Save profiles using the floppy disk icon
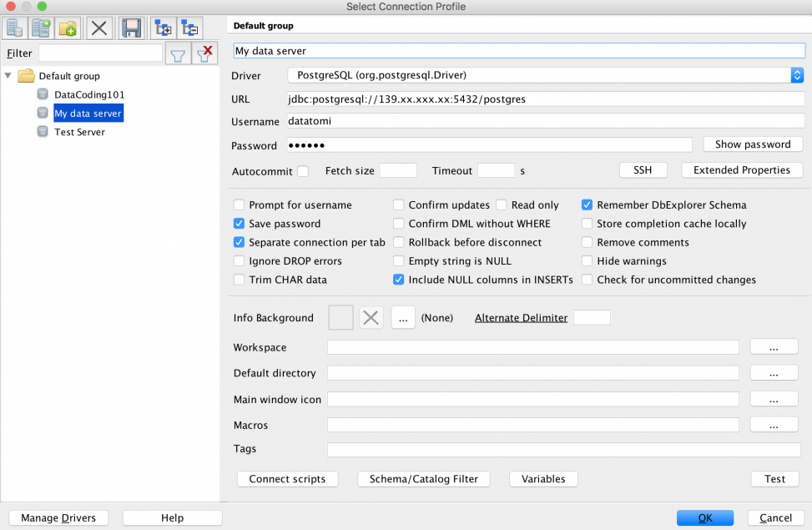This screenshot has height=530, width=812. click(130, 28)
